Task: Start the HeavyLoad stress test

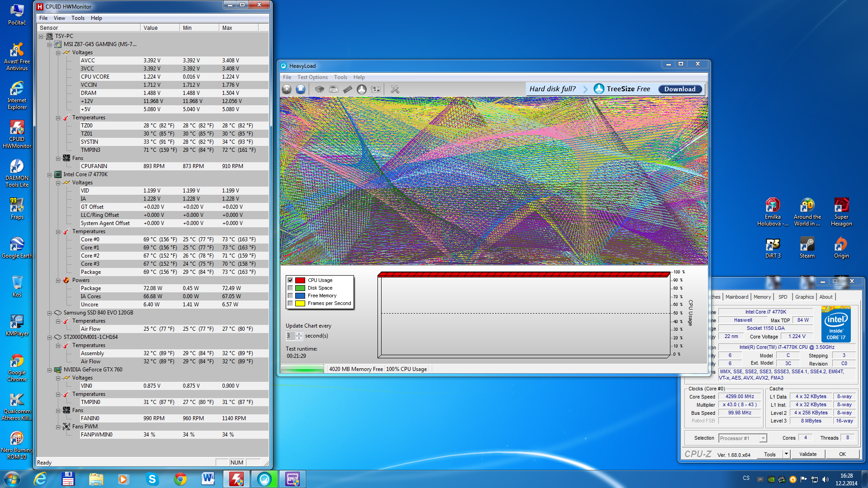Action: (x=287, y=89)
